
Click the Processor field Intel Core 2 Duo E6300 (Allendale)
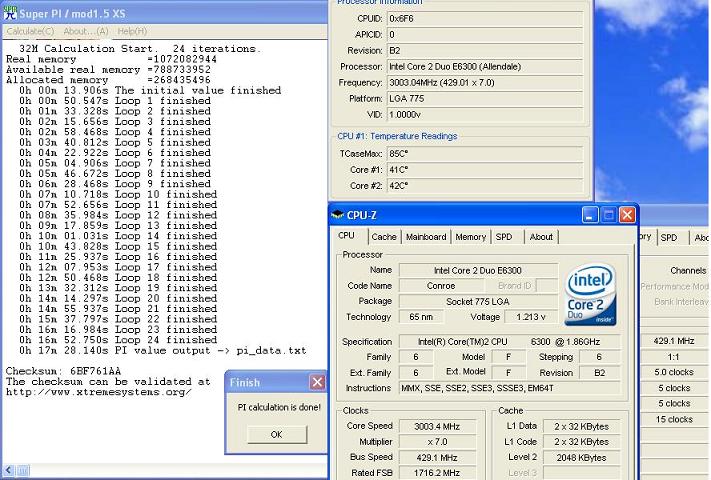click(x=485, y=67)
